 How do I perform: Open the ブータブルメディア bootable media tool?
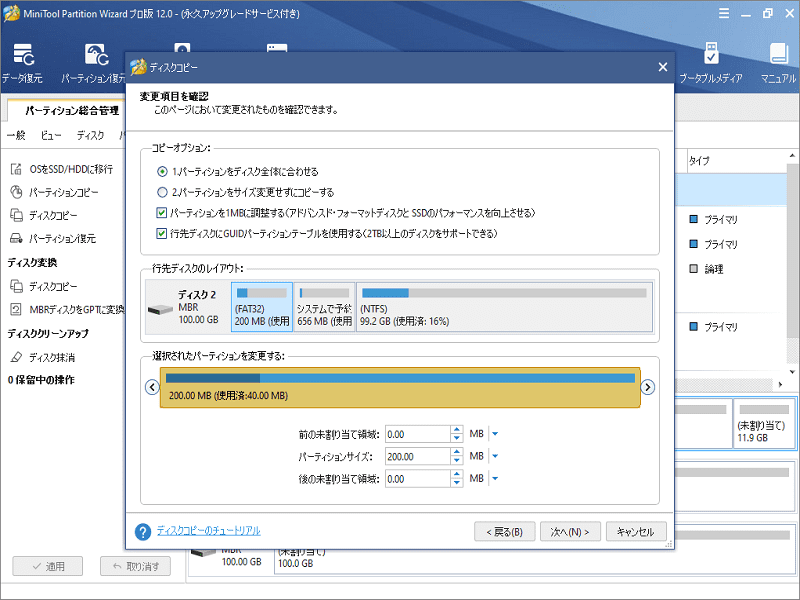(x=711, y=63)
